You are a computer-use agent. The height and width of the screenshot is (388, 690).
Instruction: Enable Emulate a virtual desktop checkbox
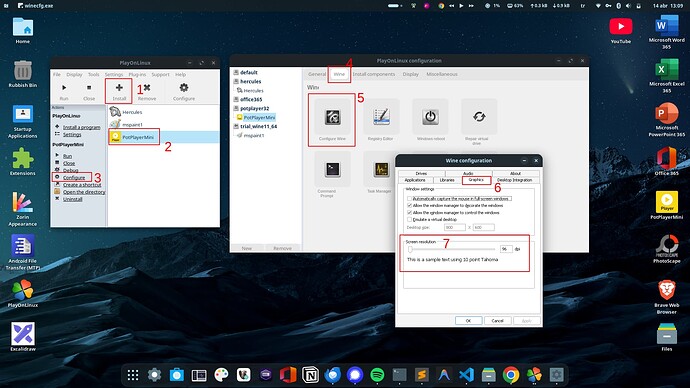(409, 220)
